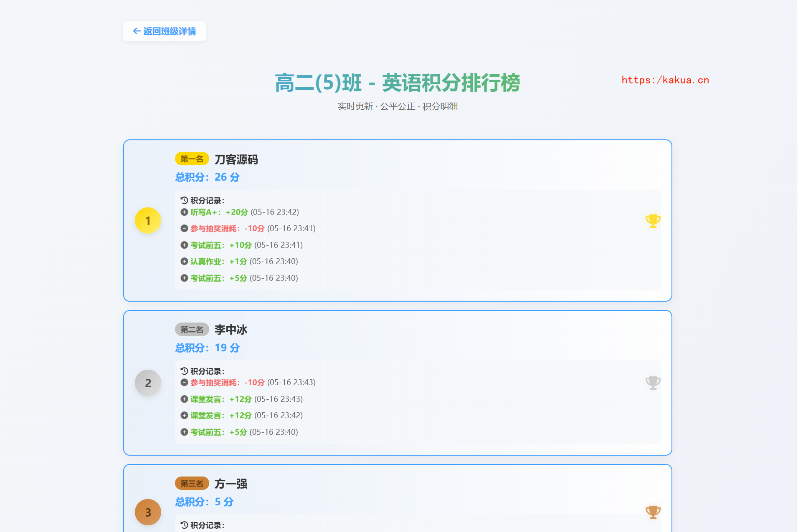Click the plus icon beside 认真作业 +1分

tap(184, 261)
